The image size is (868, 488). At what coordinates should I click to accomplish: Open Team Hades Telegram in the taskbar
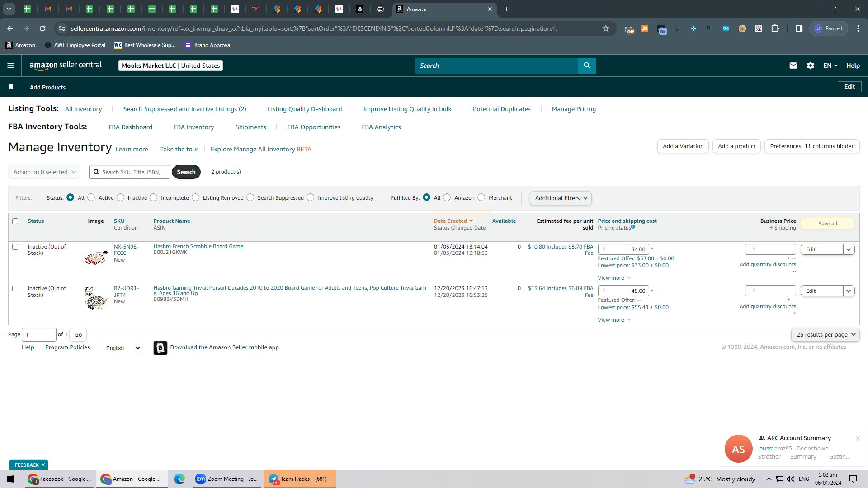coord(299,479)
